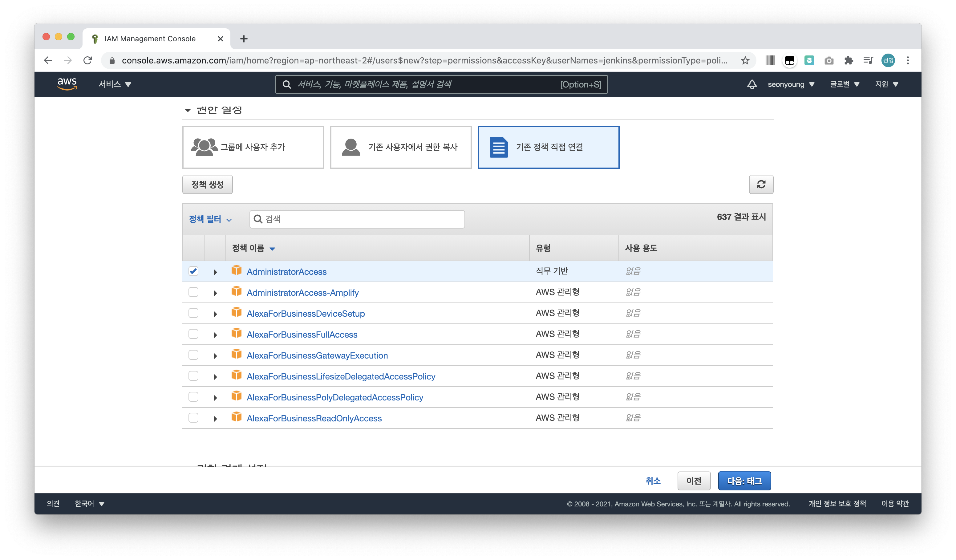Screen dimensions: 956x560
Task: Check the AdministratorAccess-Amplify checkbox
Action: 193,292
